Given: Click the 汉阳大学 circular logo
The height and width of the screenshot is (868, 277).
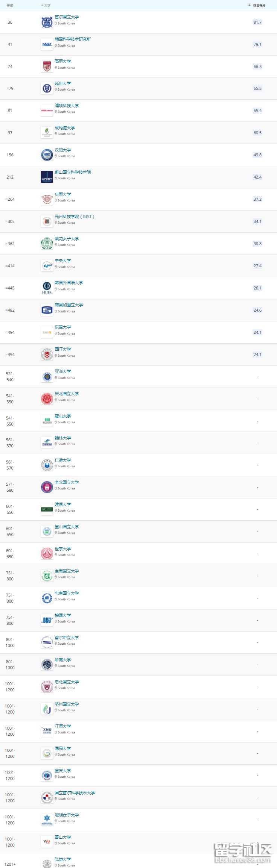Looking at the screenshot, I should (x=47, y=155).
